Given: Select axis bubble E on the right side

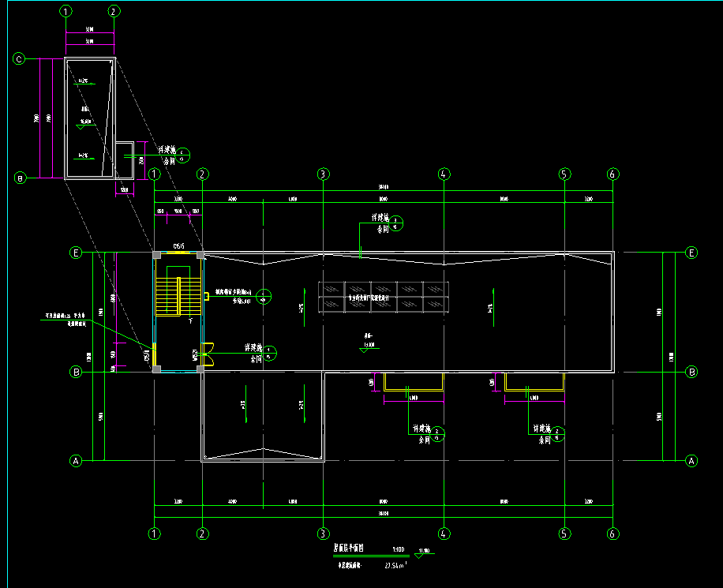Looking at the screenshot, I should (692, 253).
